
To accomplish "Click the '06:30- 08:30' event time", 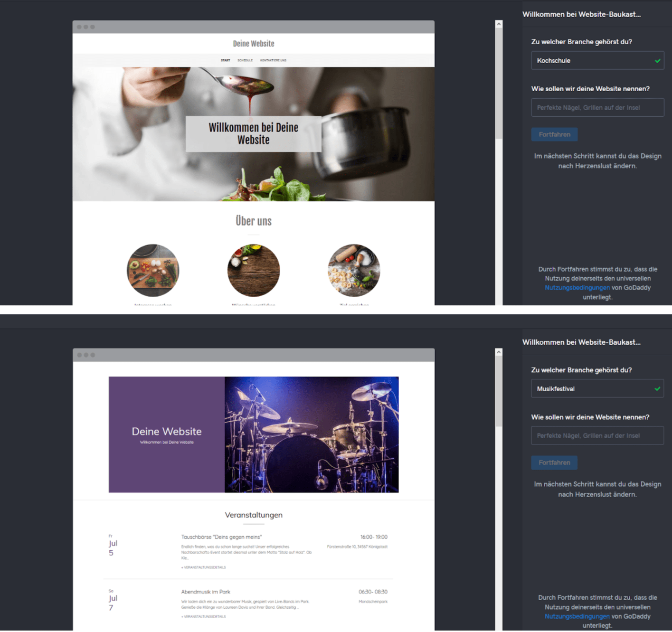I will (373, 592).
